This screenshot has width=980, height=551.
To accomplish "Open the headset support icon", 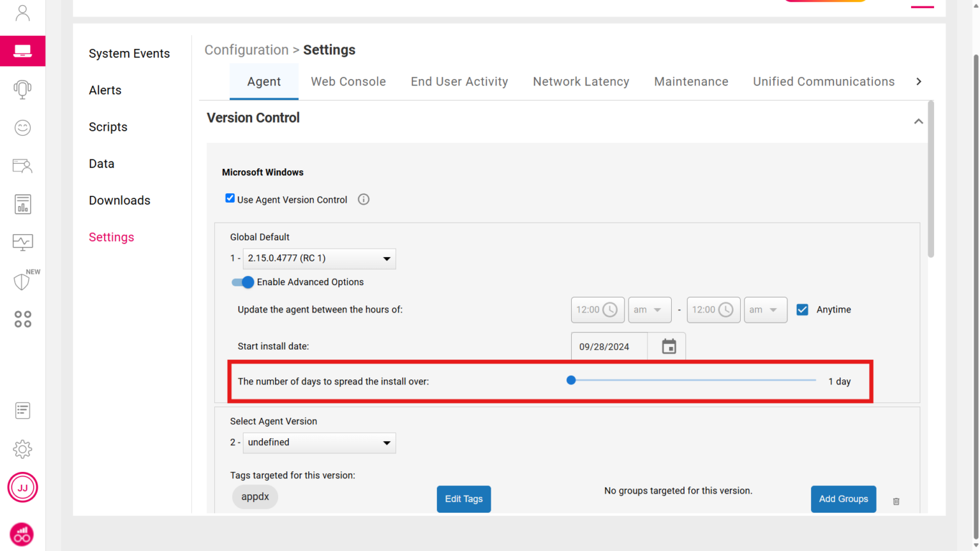I will (x=23, y=89).
